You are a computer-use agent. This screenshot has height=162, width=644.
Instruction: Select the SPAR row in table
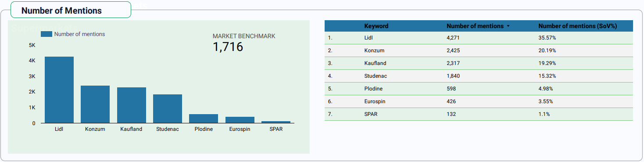[479, 114]
